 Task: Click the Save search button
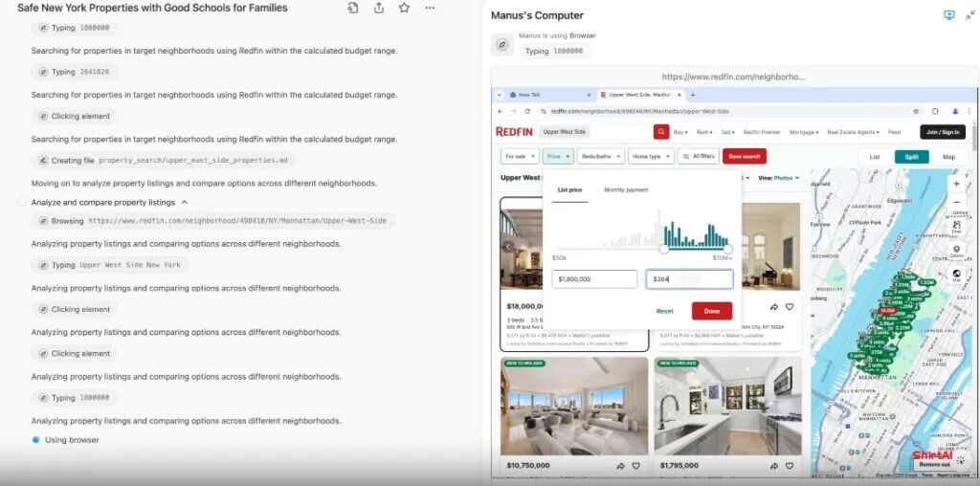coord(745,156)
